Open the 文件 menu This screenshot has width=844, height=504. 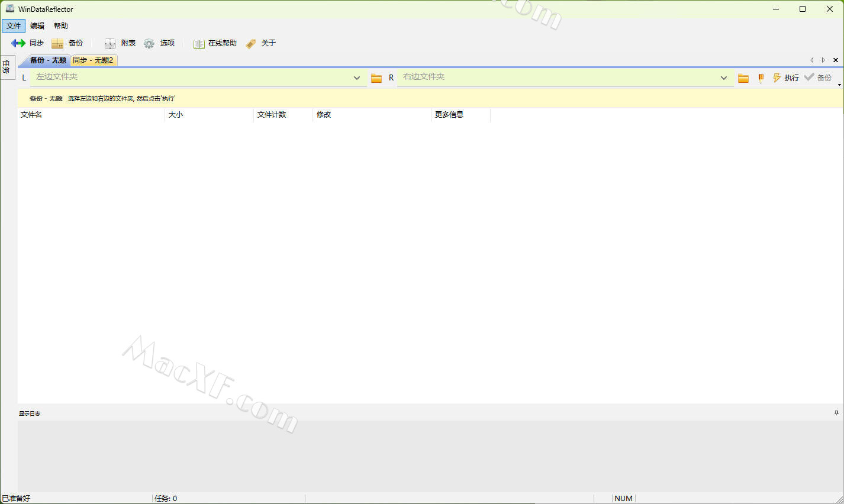pos(14,26)
